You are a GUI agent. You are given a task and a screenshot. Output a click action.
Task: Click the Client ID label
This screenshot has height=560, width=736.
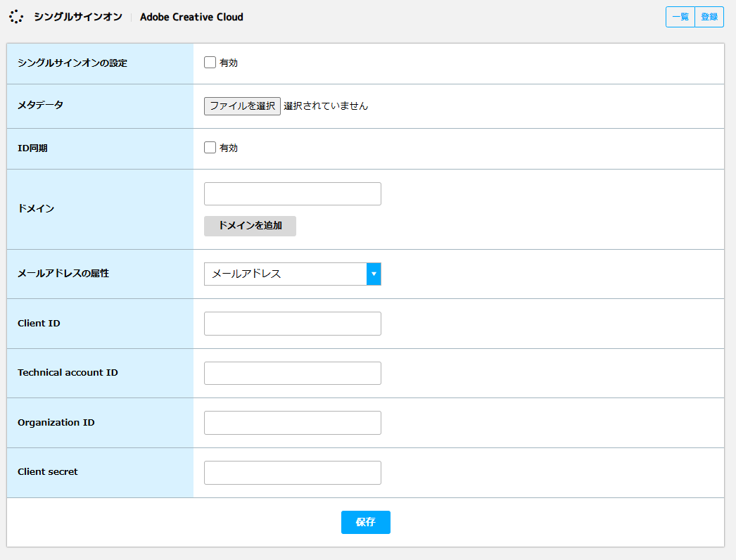[x=39, y=324]
